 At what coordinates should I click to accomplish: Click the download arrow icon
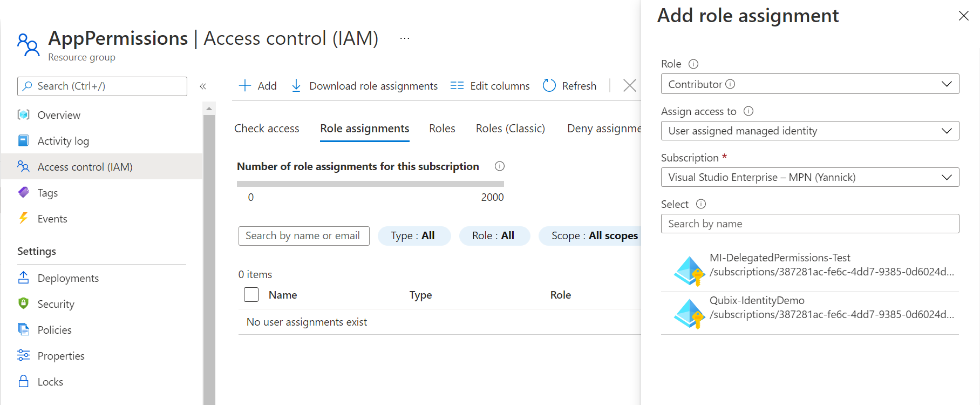point(296,85)
